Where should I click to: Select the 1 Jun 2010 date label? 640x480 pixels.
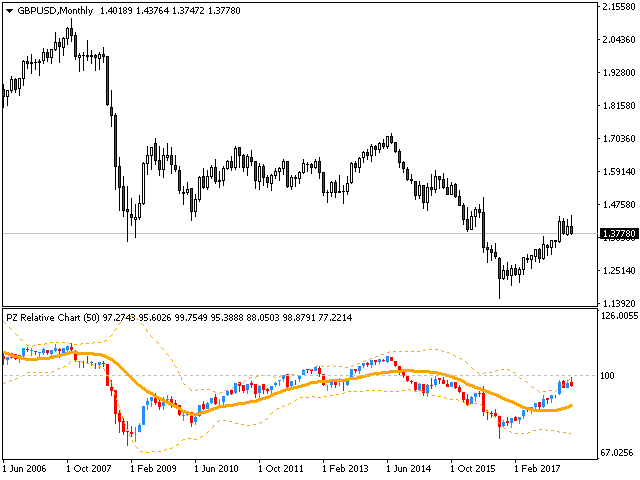[216, 468]
